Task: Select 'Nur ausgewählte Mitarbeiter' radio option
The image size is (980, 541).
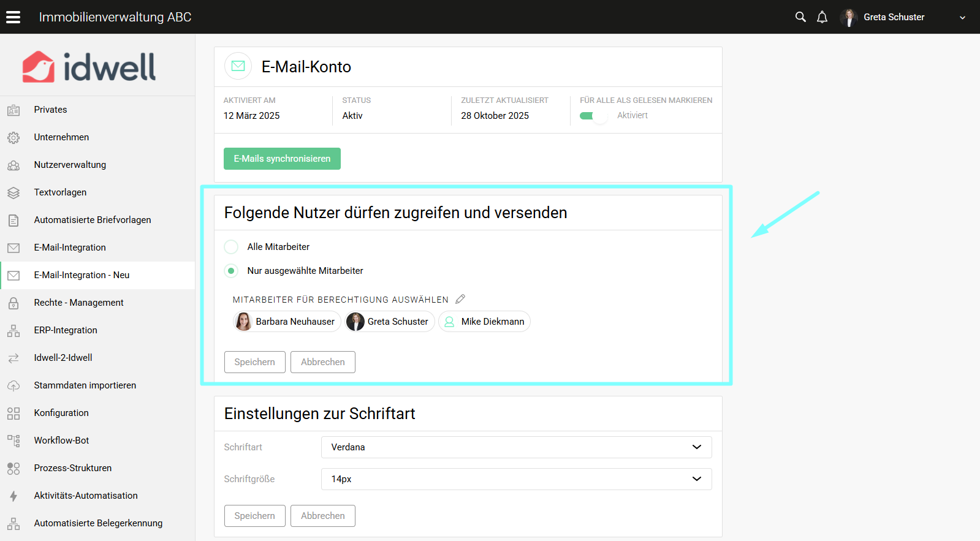Action: click(x=231, y=271)
